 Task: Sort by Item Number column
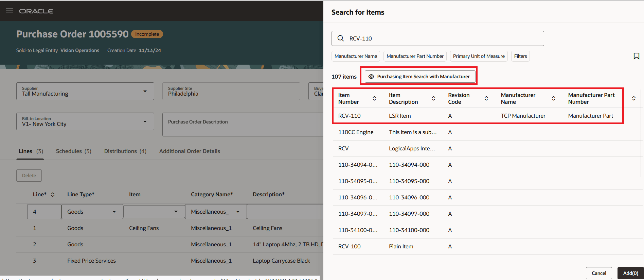click(x=374, y=98)
